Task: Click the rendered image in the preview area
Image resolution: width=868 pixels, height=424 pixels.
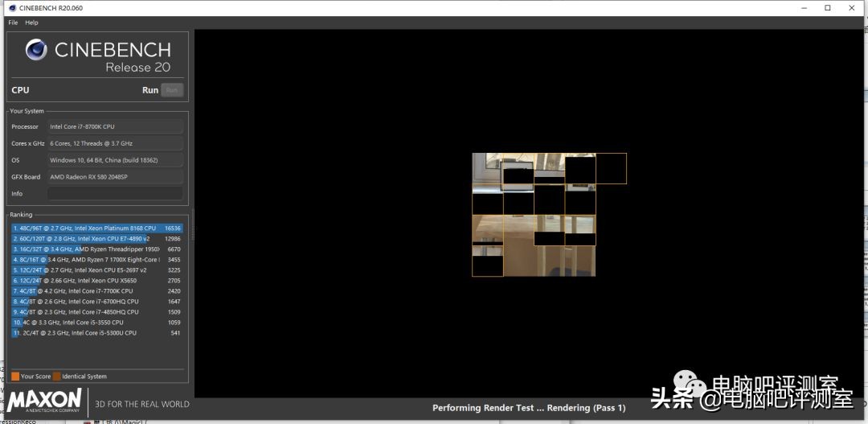Action: 534,215
